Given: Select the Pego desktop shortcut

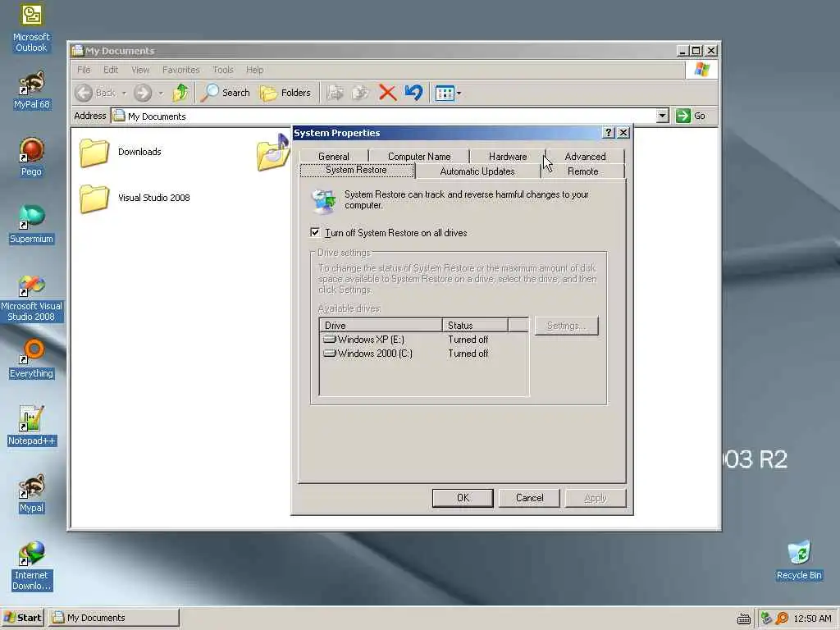Looking at the screenshot, I should point(31,157).
